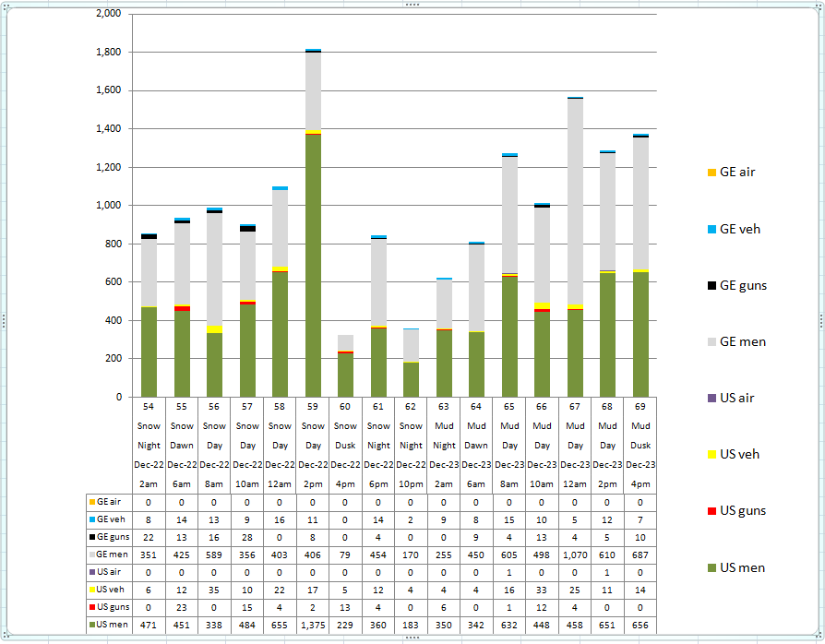
Task: Click the '35' cell in the US veh row
Action: coord(214,590)
